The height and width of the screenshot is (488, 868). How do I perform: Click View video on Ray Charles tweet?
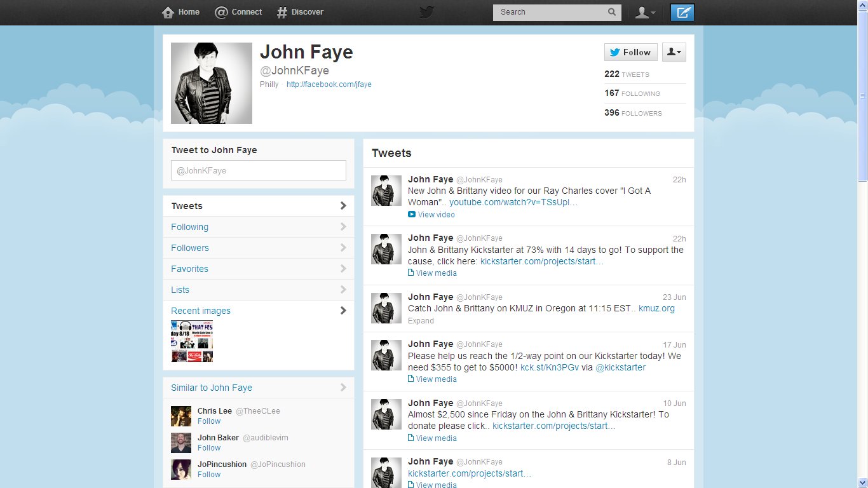(436, 215)
